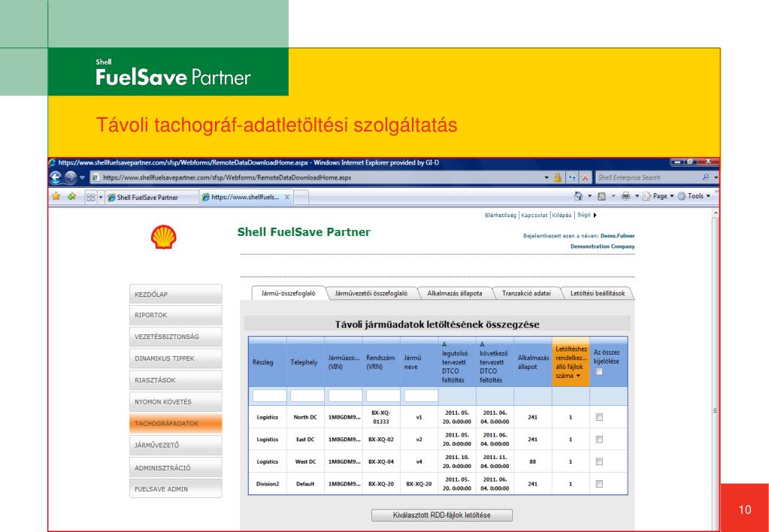
Task: Tick the checkbox for East DC row
Action: (x=599, y=440)
